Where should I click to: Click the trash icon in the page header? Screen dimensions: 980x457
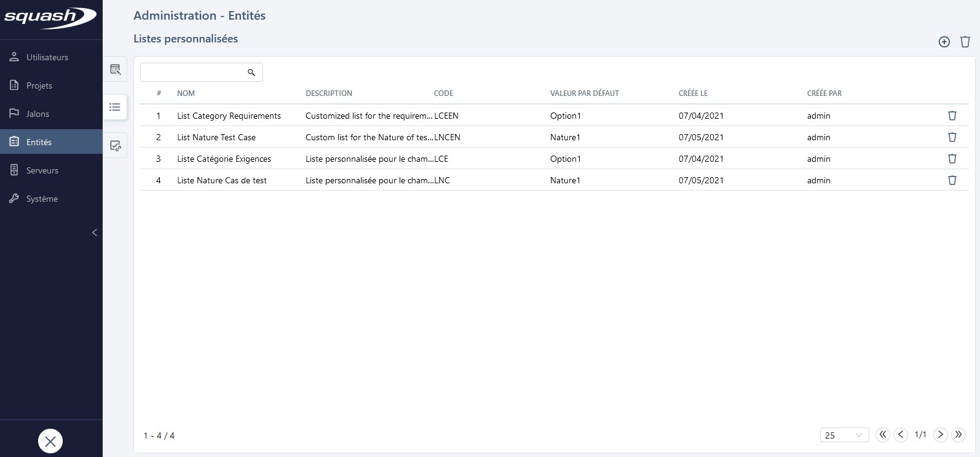[965, 42]
